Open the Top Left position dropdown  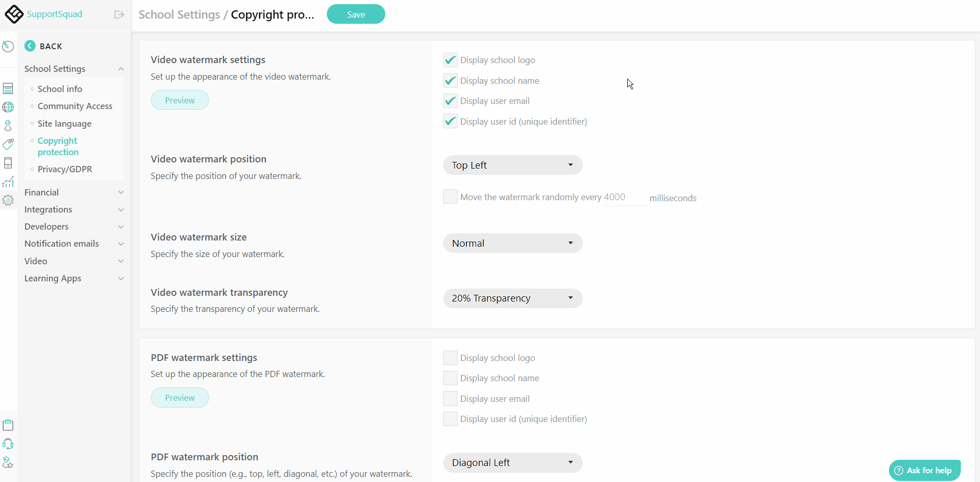point(512,165)
